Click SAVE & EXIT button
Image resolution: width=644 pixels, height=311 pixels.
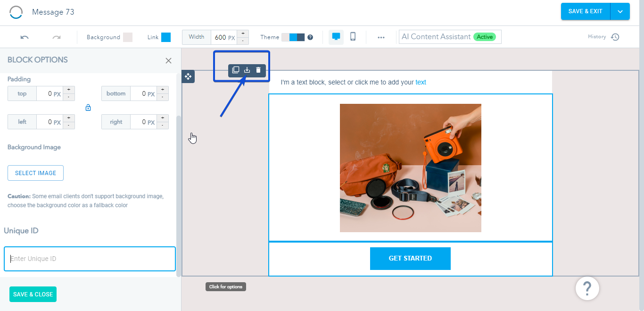[x=586, y=11]
